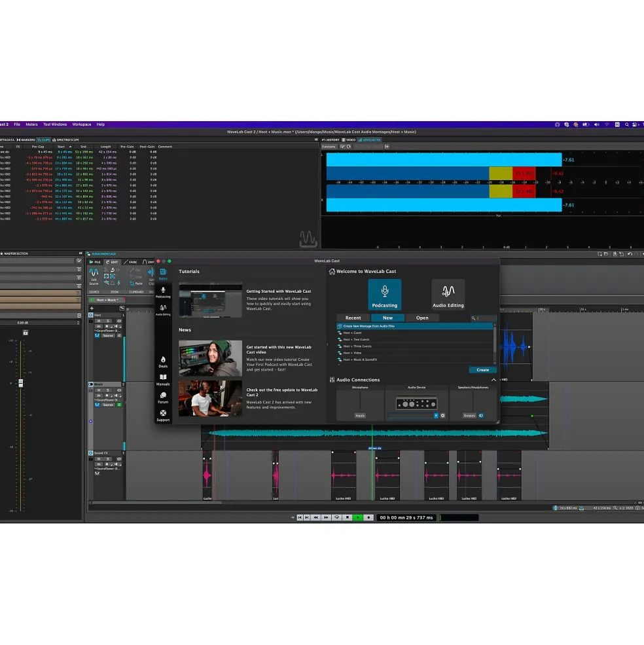
Task: Click the speaker test icon beside Outputs
Action: pos(481,415)
